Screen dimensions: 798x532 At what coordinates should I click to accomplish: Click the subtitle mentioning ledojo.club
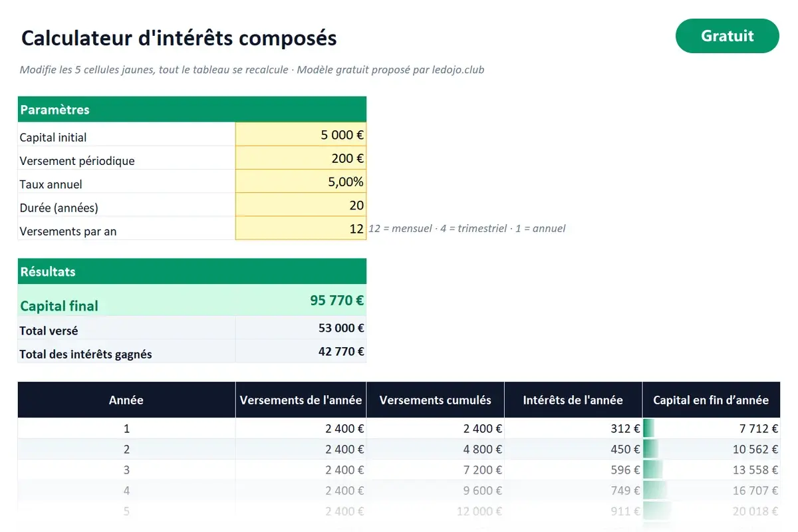(252, 70)
